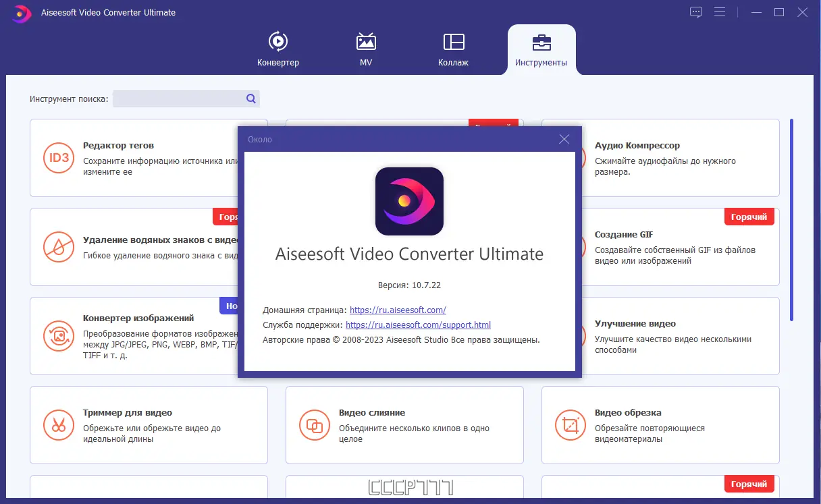The width and height of the screenshot is (821, 504).
Task: Open the Создание GIF tool
Action: 660,247
